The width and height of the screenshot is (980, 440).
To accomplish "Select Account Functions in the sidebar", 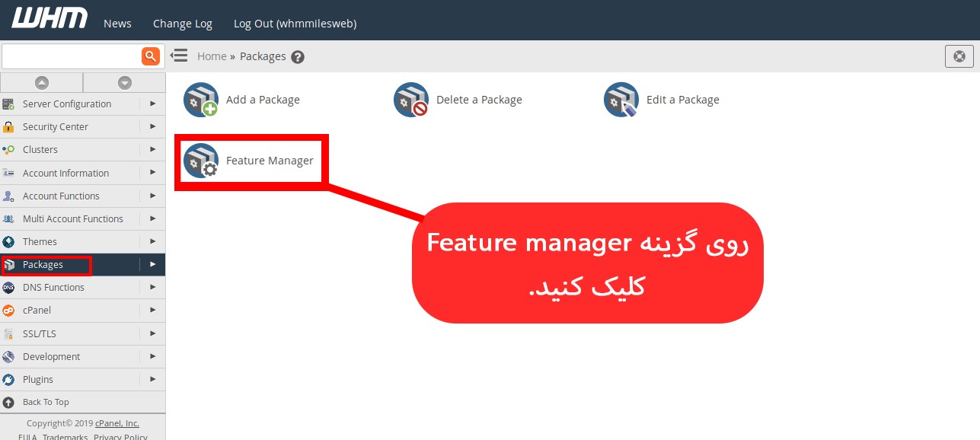I will pos(61,196).
